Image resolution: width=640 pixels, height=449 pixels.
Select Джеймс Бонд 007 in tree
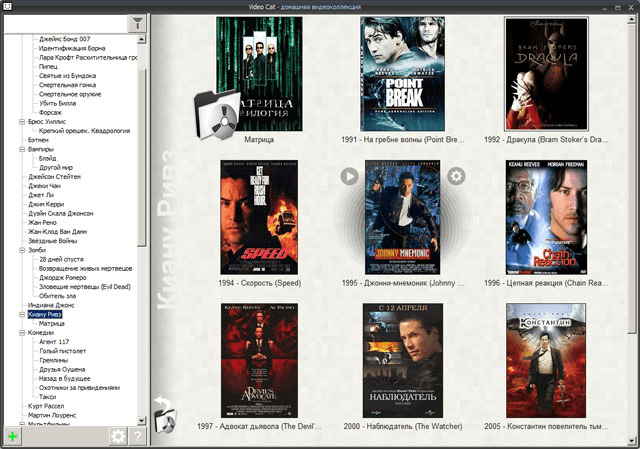pos(64,39)
